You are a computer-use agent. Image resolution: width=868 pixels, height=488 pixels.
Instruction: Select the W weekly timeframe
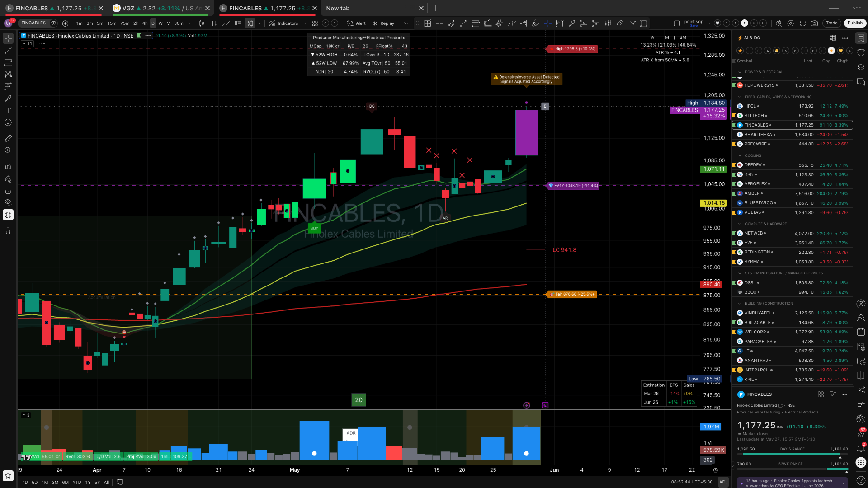click(x=160, y=23)
